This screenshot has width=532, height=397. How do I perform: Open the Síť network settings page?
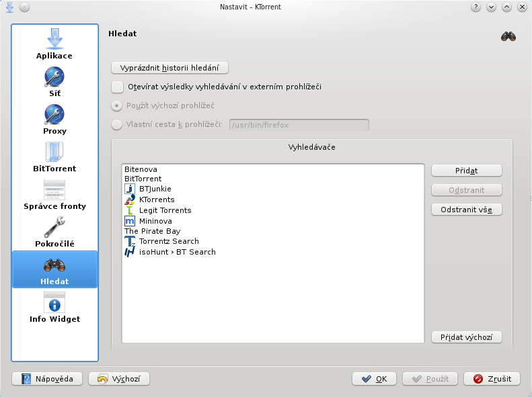click(x=54, y=82)
